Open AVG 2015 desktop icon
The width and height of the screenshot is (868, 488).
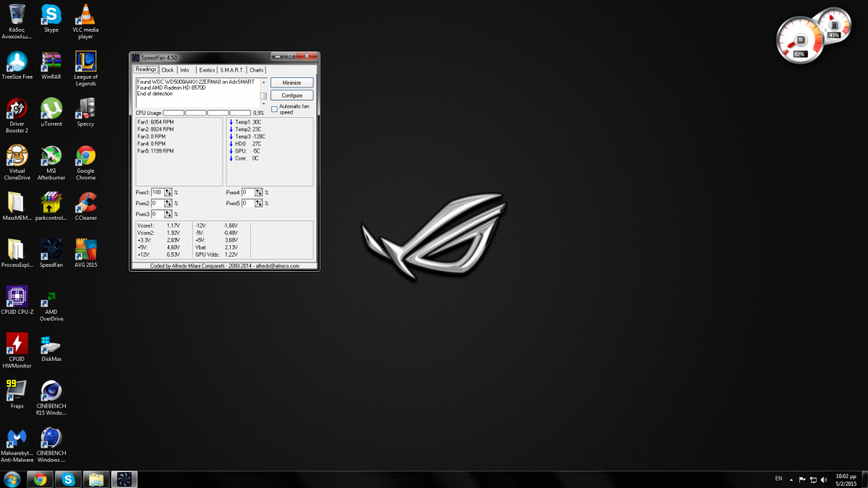(x=85, y=253)
